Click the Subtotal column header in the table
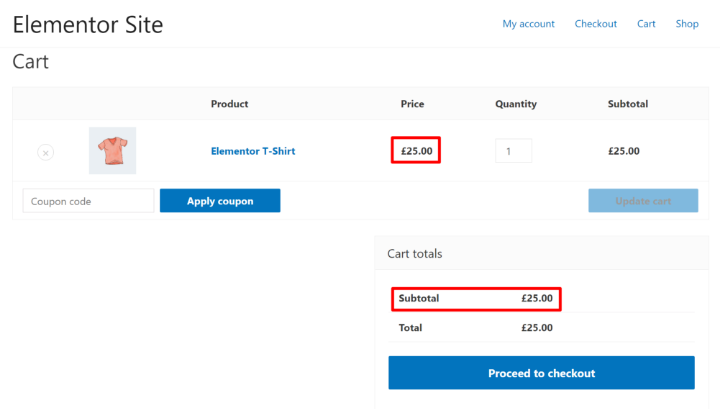Image resolution: width=720 pixels, height=409 pixels. (x=627, y=104)
